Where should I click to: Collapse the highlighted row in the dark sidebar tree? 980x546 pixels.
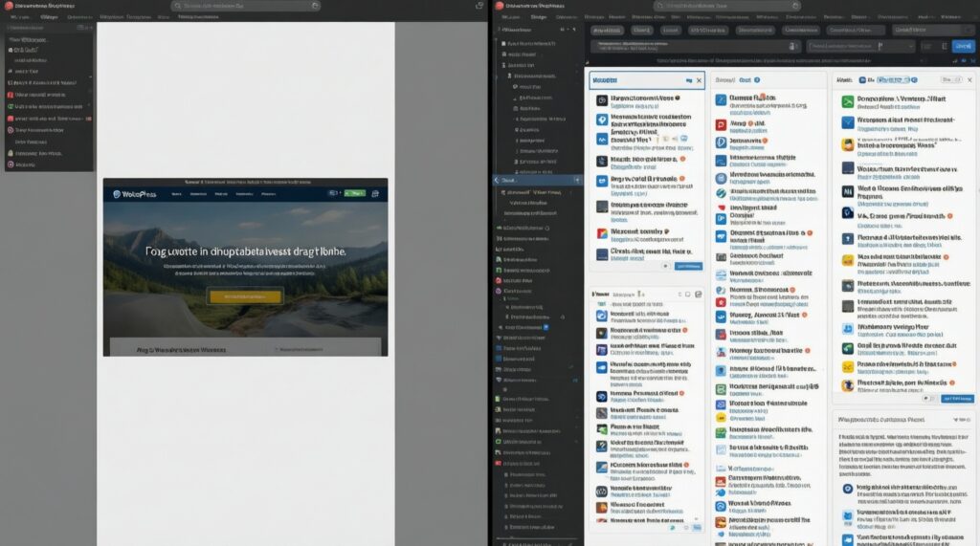tap(496, 179)
